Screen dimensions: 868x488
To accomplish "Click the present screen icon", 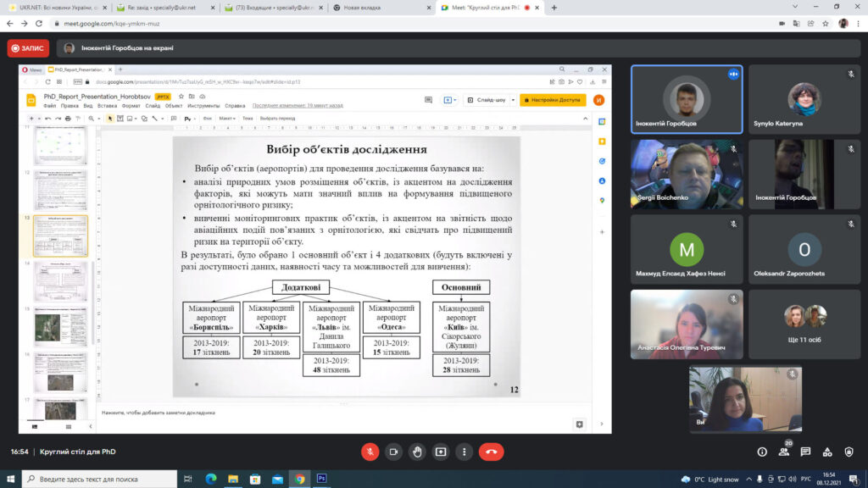I will point(441,452).
